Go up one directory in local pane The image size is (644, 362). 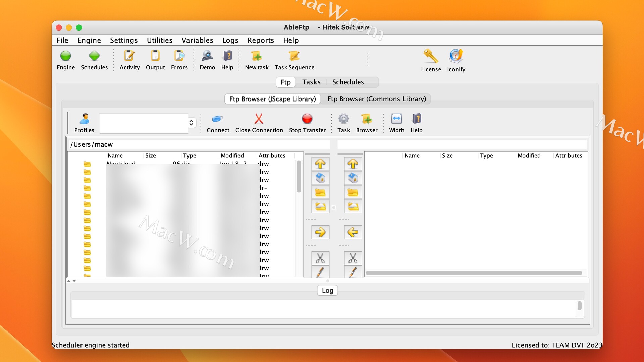click(320, 164)
